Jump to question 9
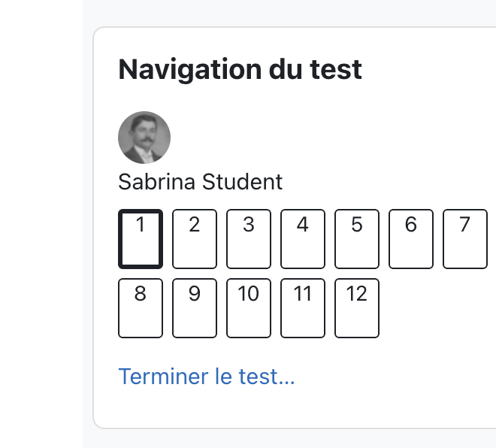 point(195,308)
